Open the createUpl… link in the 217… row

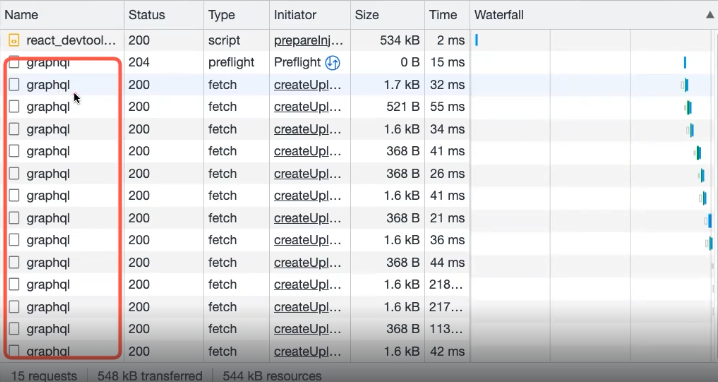pyautogui.click(x=308, y=307)
